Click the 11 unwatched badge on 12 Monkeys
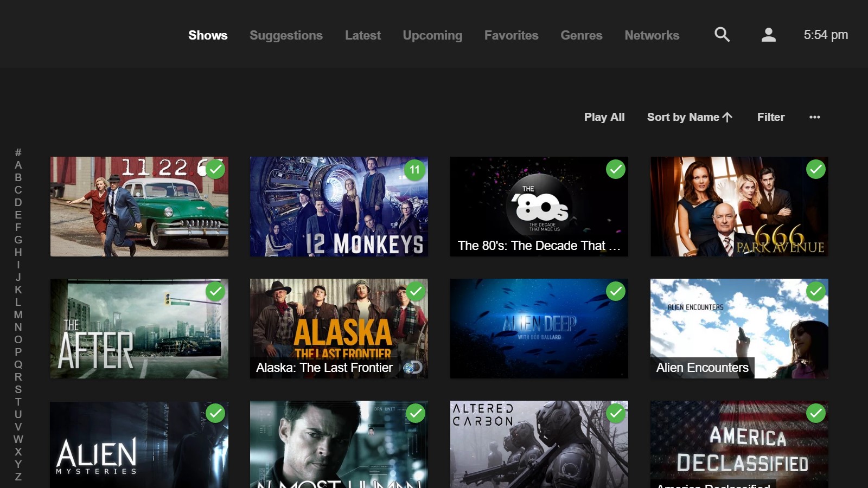This screenshot has width=868, height=488. pyautogui.click(x=415, y=169)
